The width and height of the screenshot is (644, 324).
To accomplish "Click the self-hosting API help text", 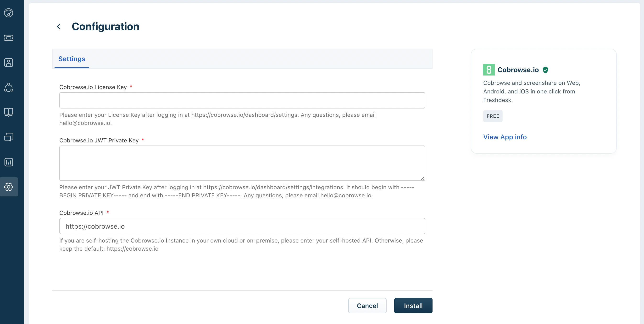I will point(241,245).
